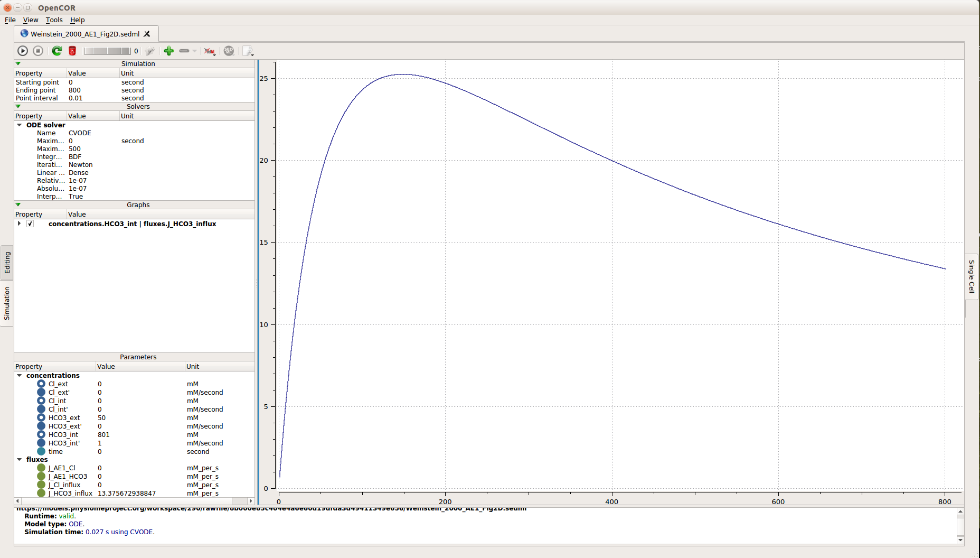980x558 pixels.
Task: Collapse the ODE solver tree node
Action: click(x=20, y=125)
